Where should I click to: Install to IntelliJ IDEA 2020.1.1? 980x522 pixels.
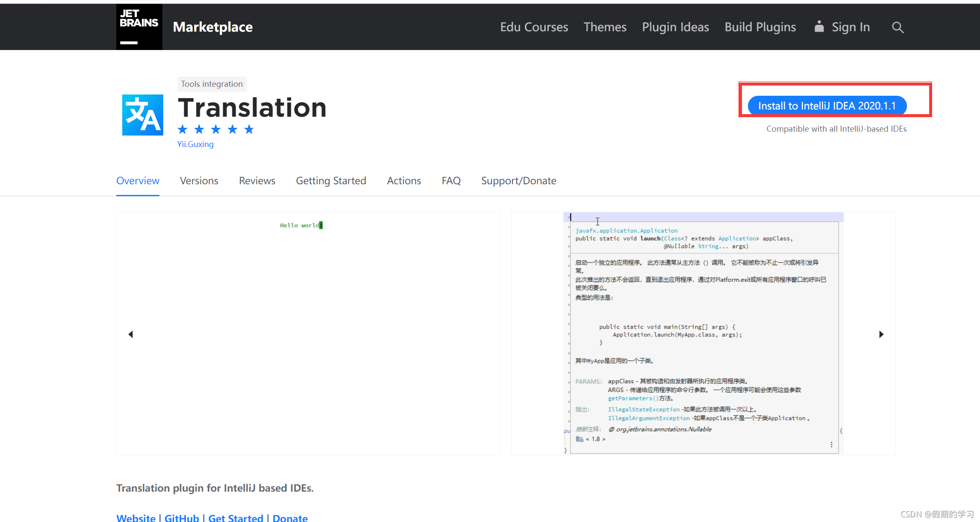[x=827, y=106]
